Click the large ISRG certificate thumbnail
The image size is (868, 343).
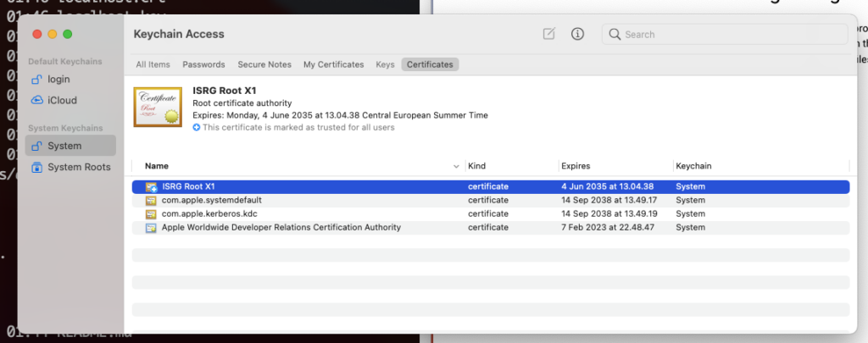pos(158,107)
